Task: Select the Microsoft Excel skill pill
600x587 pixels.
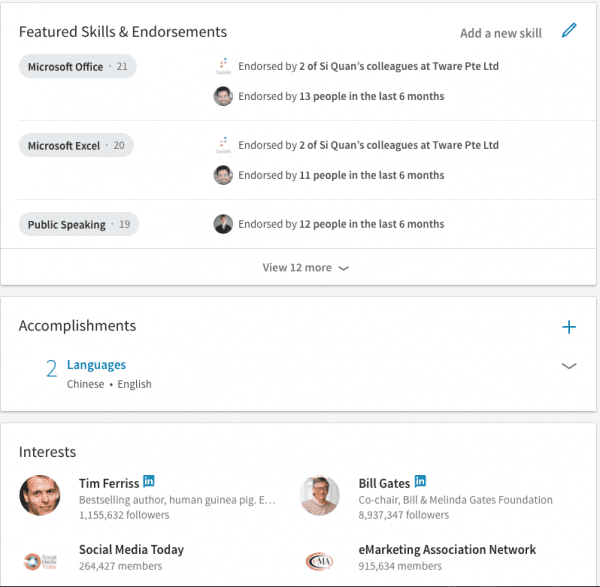Action: 76,145
